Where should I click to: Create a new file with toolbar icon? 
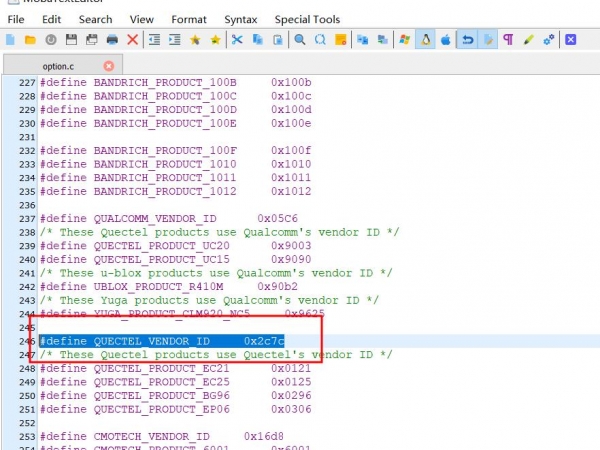tap(10, 40)
